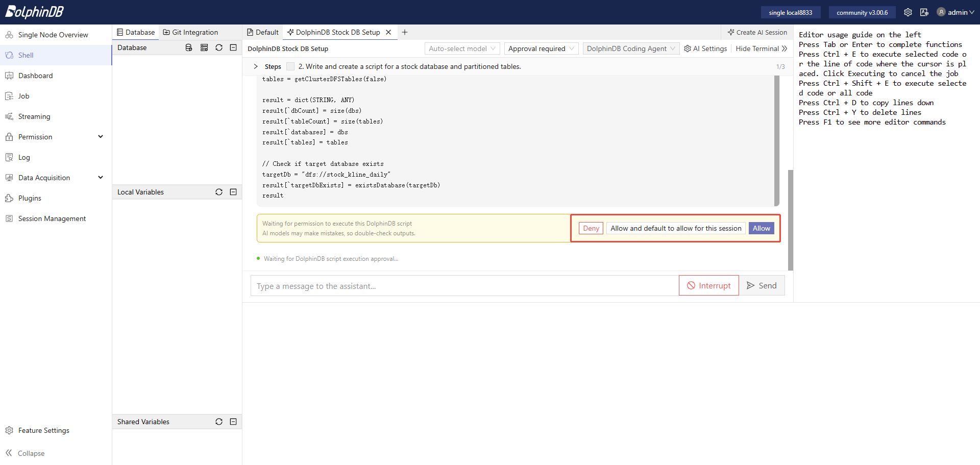Close the DolphinDB Stock DB Setup tab
Image resolution: width=980 pixels, height=465 pixels.
pyautogui.click(x=388, y=32)
